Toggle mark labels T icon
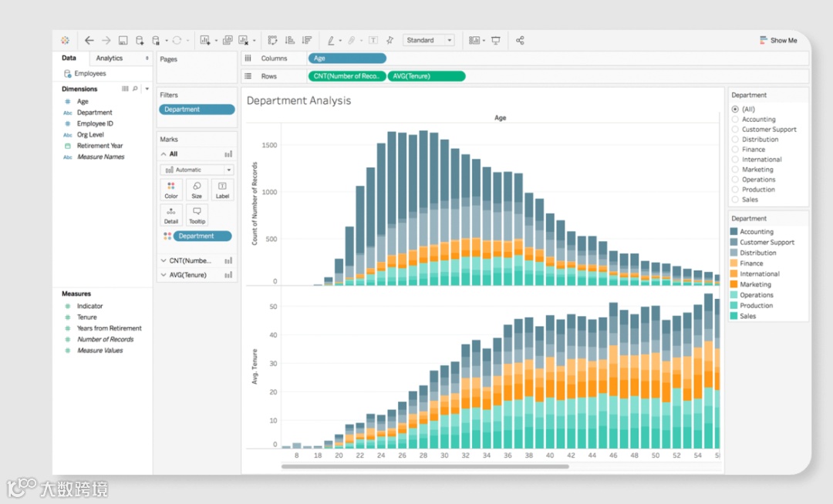The height and width of the screenshot is (504, 833). [373, 40]
